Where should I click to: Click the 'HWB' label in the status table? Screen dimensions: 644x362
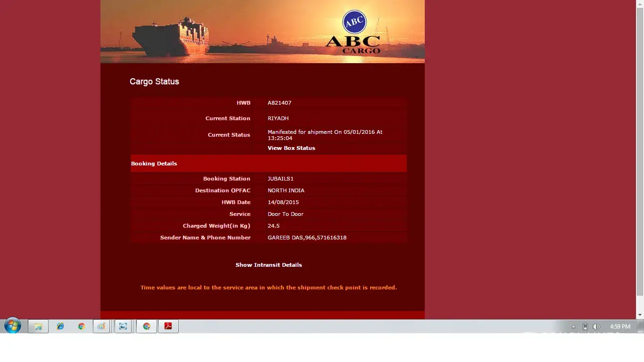click(x=244, y=103)
